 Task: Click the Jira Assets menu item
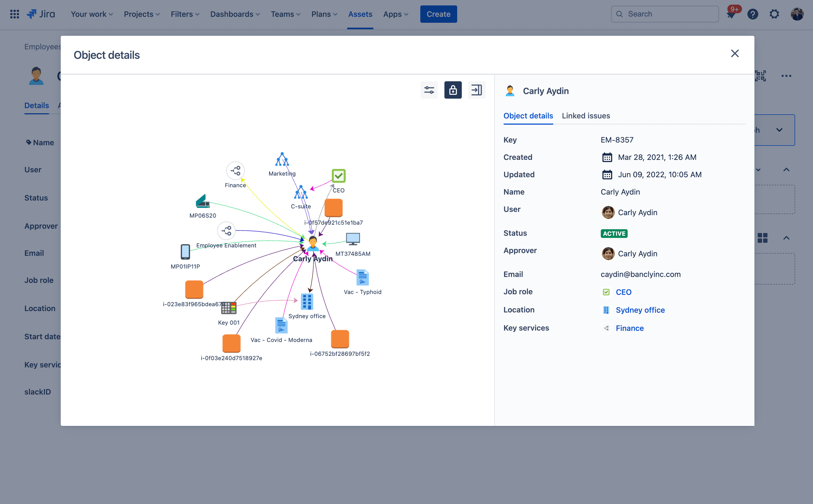point(360,14)
